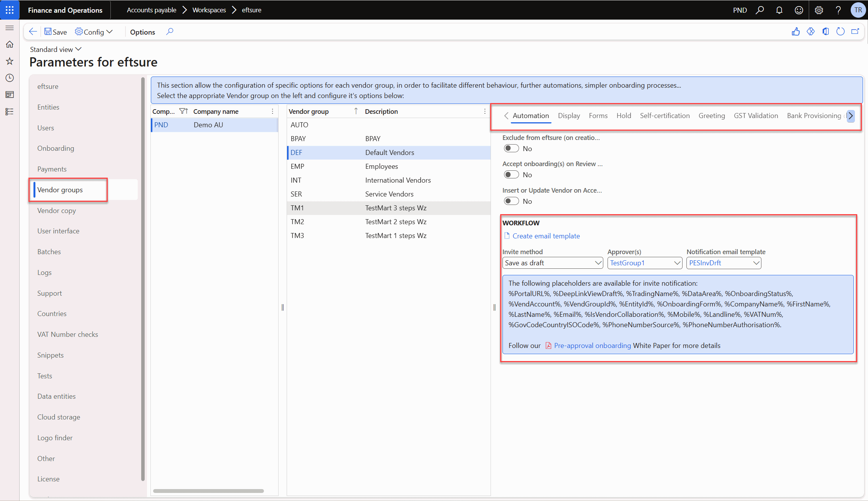The height and width of the screenshot is (501, 868).
Task: Select the Payments section in the left list
Action: pyautogui.click(x=52, y=169)
